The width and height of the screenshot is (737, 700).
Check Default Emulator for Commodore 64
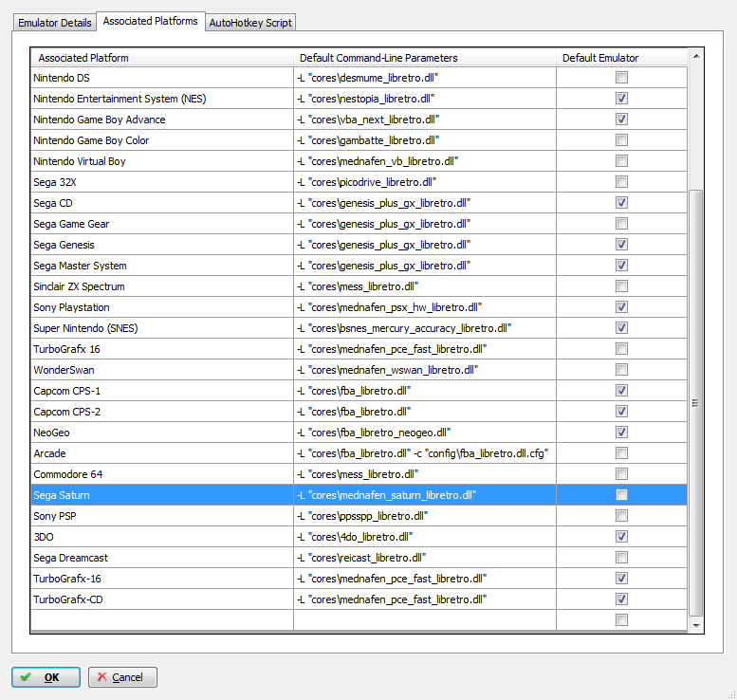[621, 474]
